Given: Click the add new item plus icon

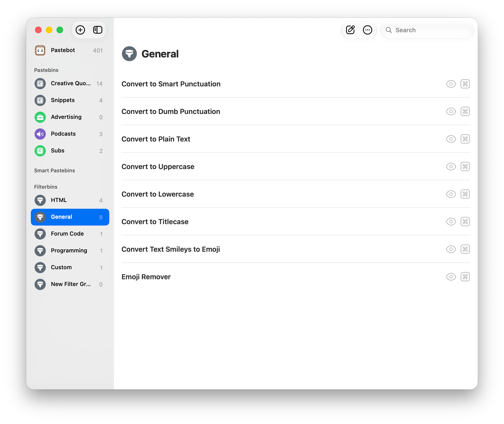Looking at the screenshot, I should 80,30.
